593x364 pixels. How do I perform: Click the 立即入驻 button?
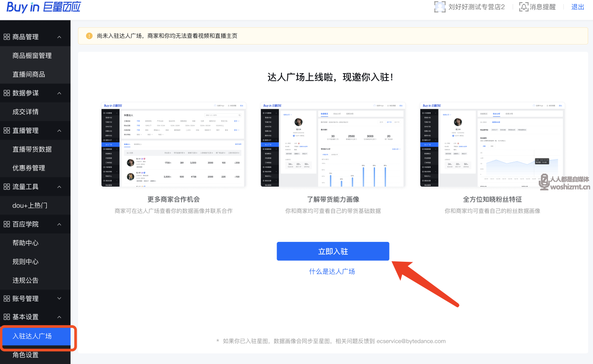(x=333, y=251)
